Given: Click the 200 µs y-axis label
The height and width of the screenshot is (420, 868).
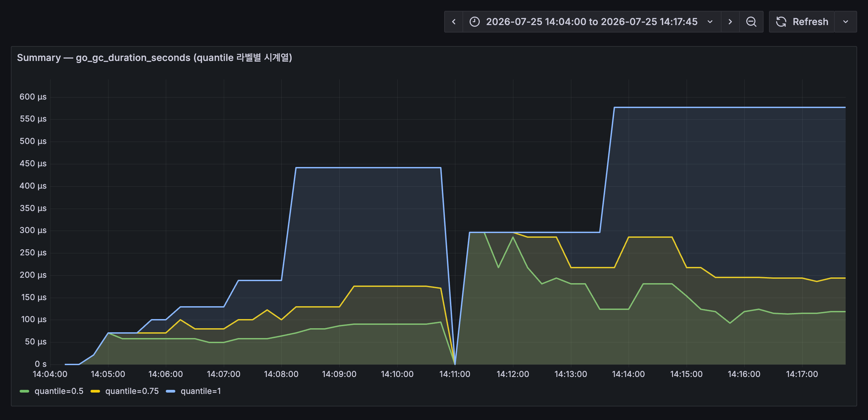Looking at the screenshot, I should pyautogui.click(x=33, y=275).
